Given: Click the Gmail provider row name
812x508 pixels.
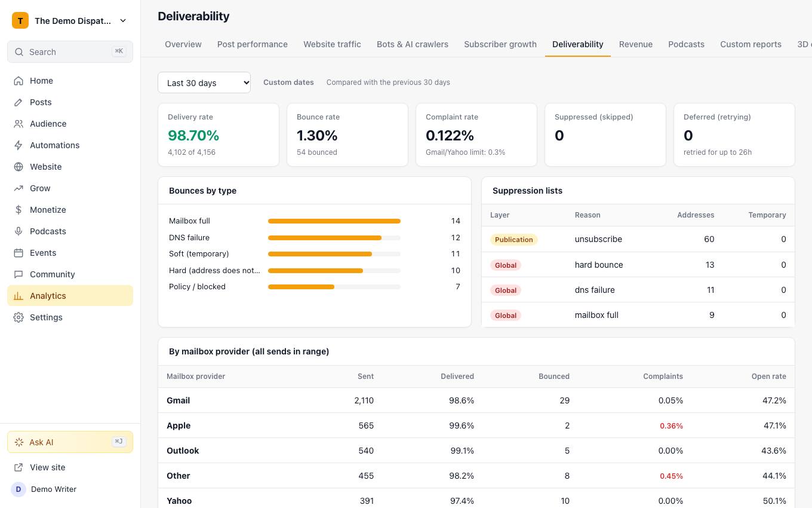Looking at the screenshot, I should point(179,400).
